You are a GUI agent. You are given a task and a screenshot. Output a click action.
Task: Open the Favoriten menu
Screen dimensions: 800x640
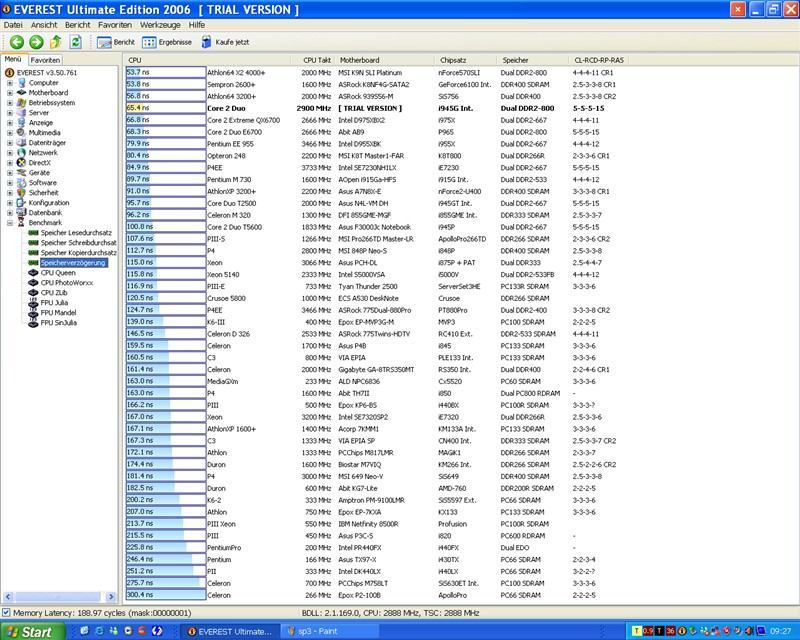click(115, 25)
